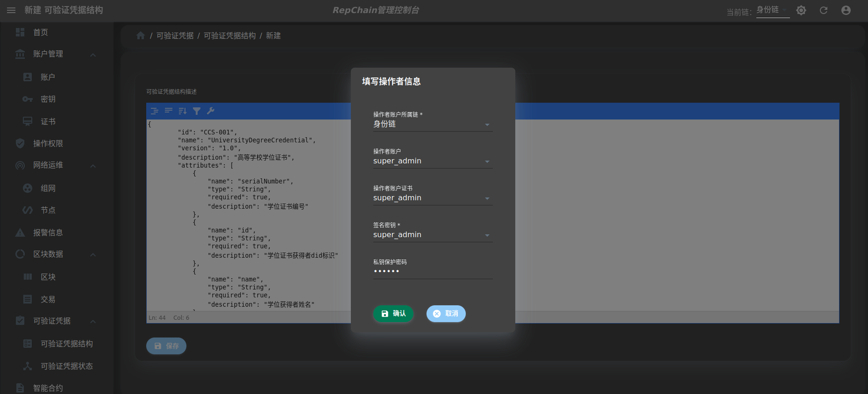Viewport: 868px width, 394px height.
Task: Click the repair wrench icon in editor toolbar
Action: coord(211,111)
